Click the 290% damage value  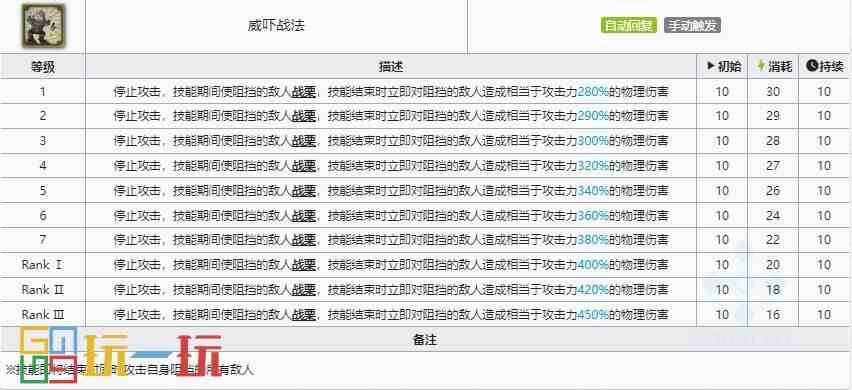pyautogui.click(x=593, y=116)
